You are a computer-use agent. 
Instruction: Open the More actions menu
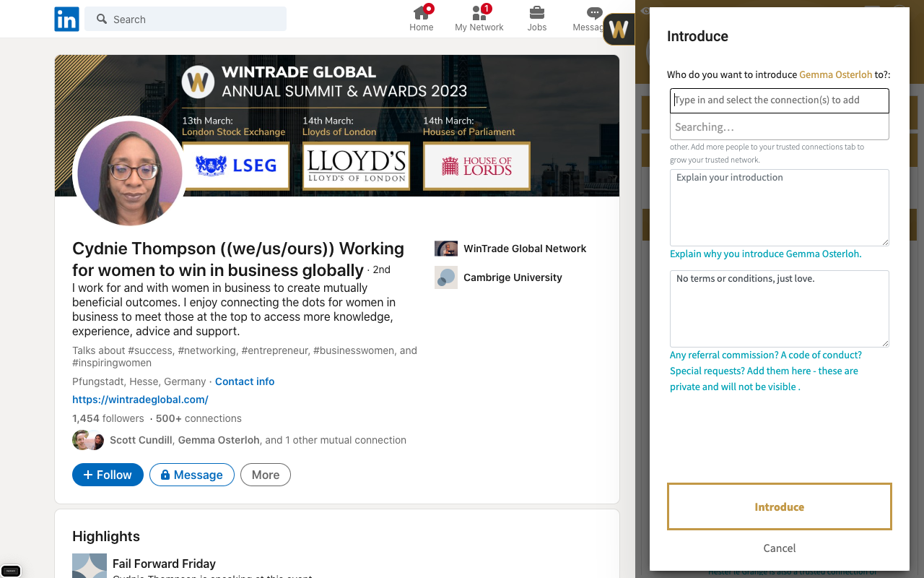(x=266, y=475)
